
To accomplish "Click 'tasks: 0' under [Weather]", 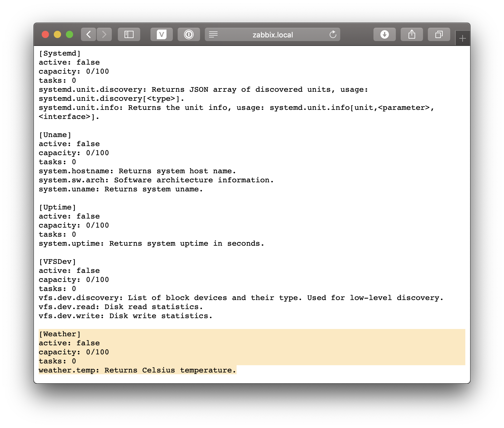I will point(57,361).
